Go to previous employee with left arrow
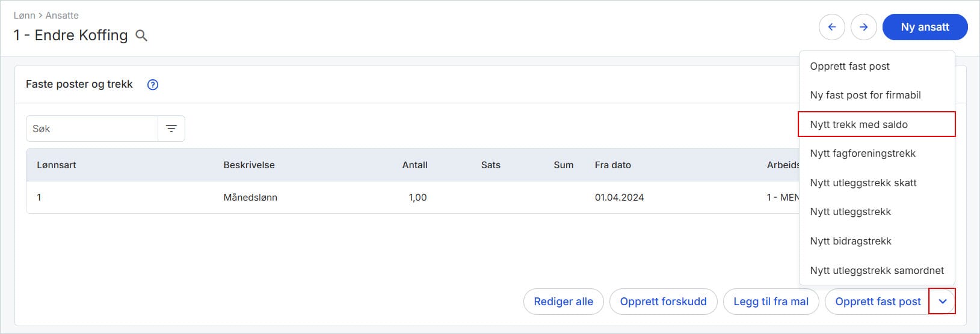Viewport: 980px width, 334px height. [x=832, y=27]
